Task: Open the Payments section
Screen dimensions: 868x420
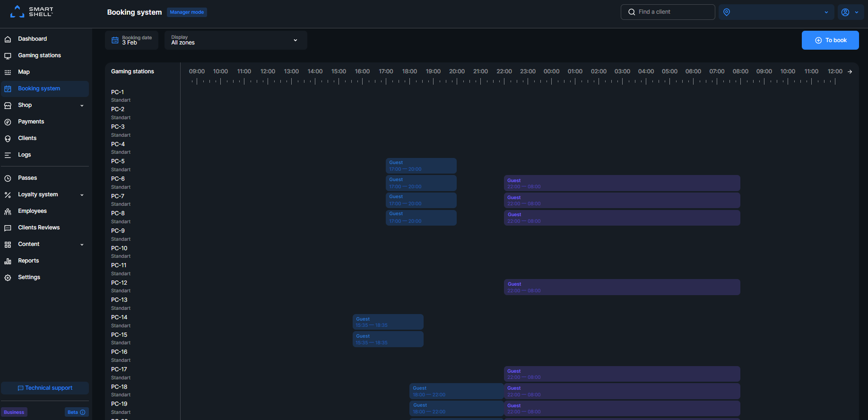Action: pyautogui.click(x=31, y=122)
